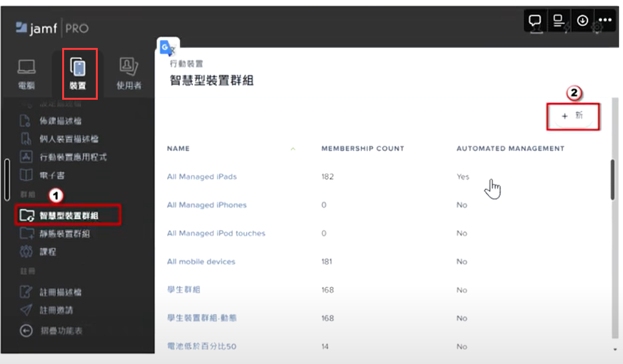The width and height of the screenshot is (623, 364).
Task: Sort by AUTOMATED MANAGEMENT column
Action: 510,148
